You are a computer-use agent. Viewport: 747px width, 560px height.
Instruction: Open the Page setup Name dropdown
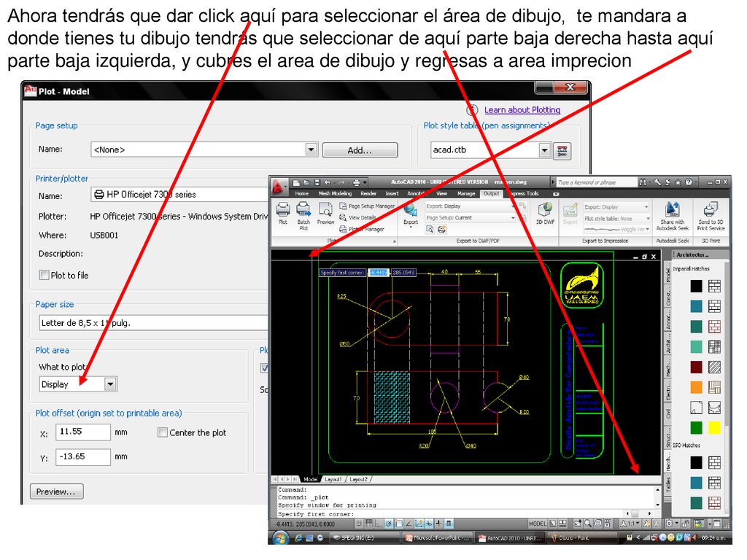pyautogui.click(x=311, y=149)
